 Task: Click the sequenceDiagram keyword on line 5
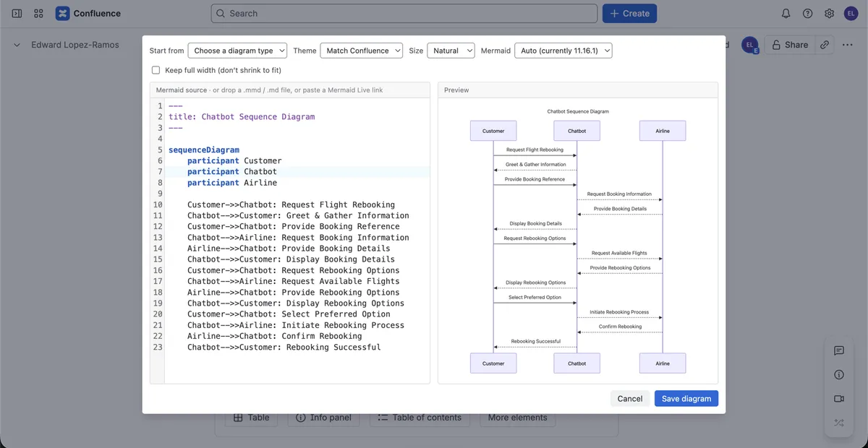pos(204,150)
